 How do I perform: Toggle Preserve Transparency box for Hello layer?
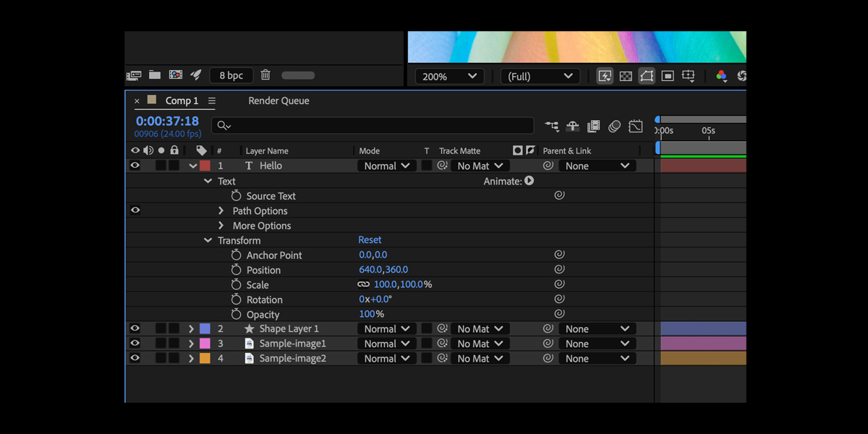click(427, 166)
